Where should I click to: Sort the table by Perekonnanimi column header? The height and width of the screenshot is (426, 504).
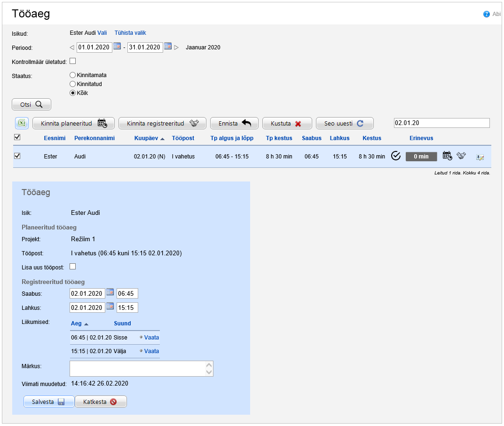pos(94,138)
